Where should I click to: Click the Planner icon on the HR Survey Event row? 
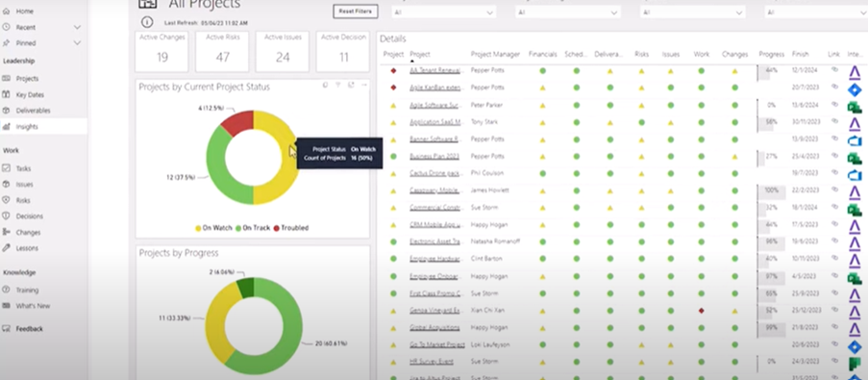pos(855,364)
